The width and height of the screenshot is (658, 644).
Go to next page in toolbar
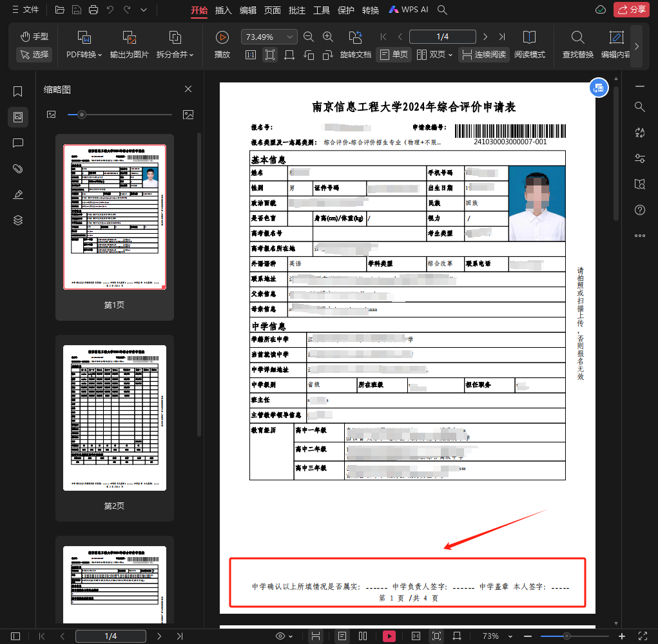(x=485, y=37)
